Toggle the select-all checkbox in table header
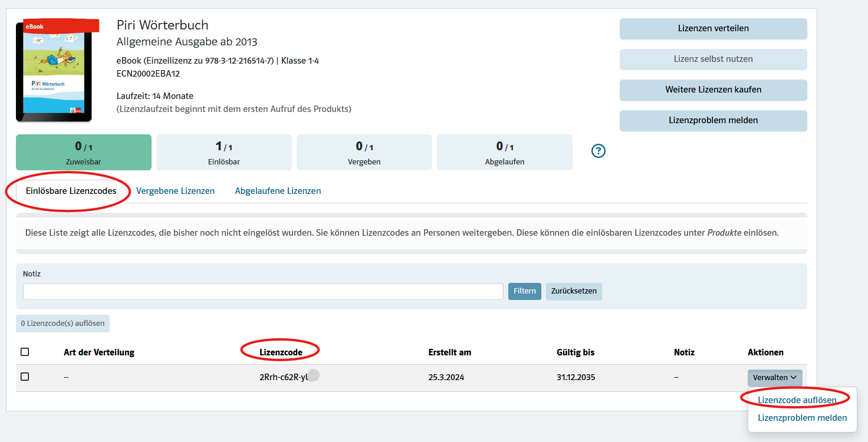This screenshot has height=442, width=868. point(25,352)
